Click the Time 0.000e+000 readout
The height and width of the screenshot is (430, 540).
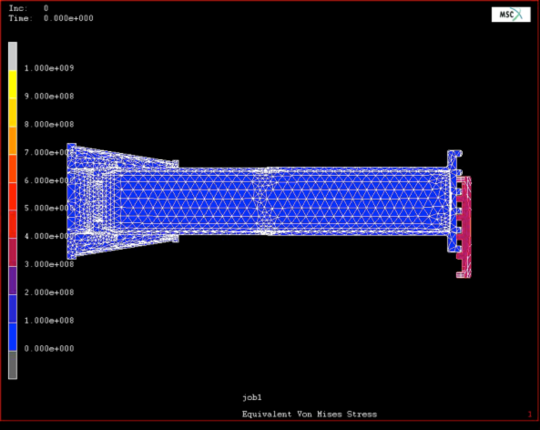[x=51, y=18]
